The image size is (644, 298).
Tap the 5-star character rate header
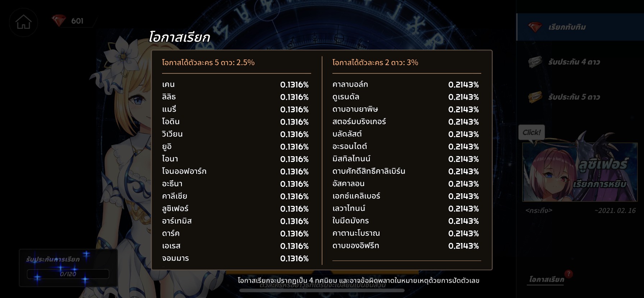coord(208,63)
